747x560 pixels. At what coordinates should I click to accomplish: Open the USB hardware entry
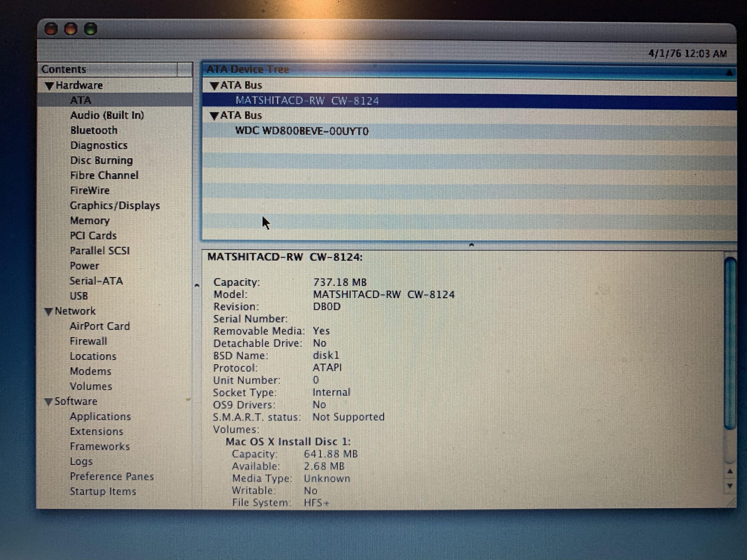79,296
